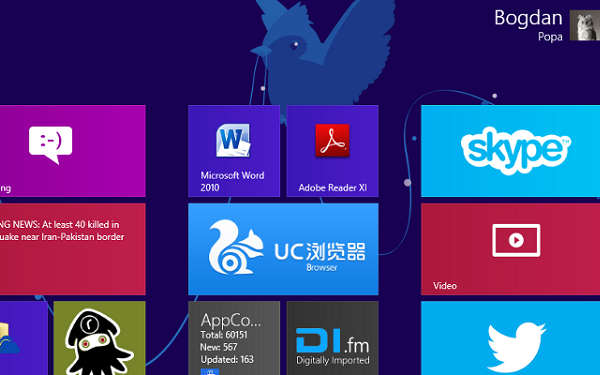Click the play button icon on Video tile
The image size is (600, 375).
tap(516, 240)
